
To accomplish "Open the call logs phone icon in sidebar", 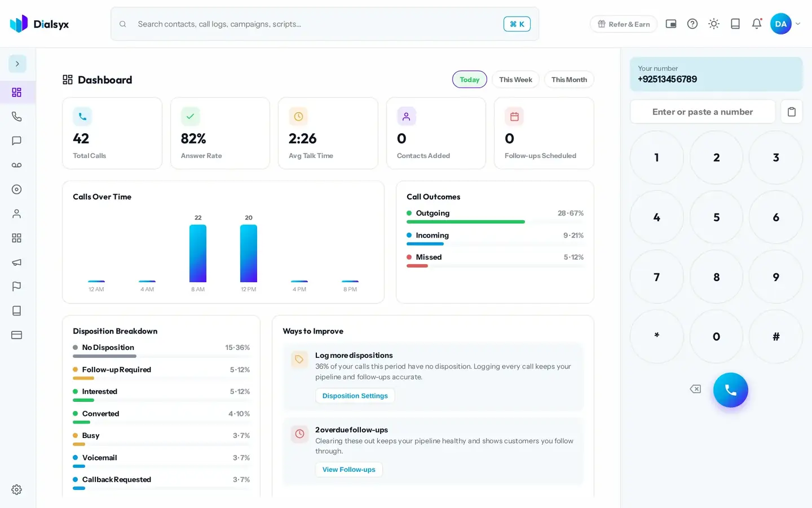I will click(x=16, y=116).
